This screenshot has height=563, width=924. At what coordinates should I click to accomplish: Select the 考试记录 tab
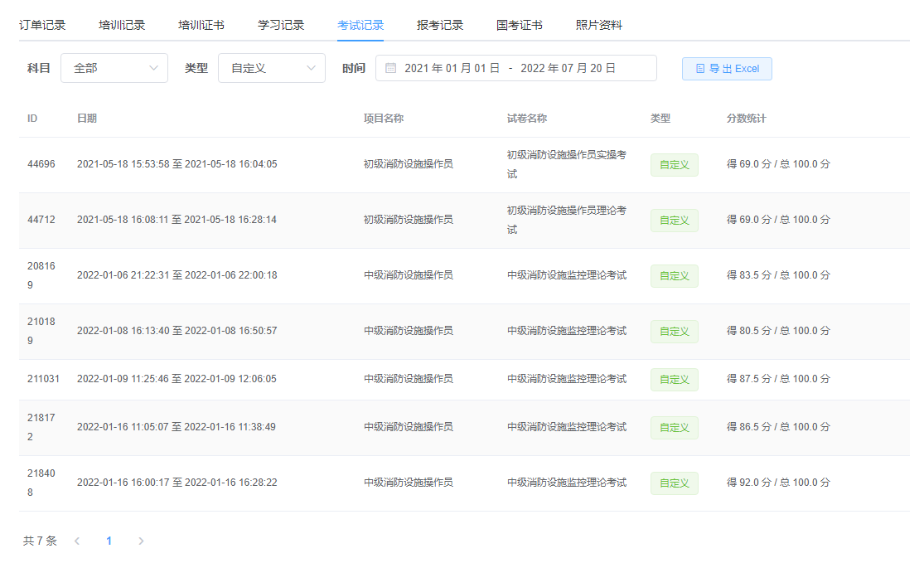pyautogui.click(x=360, y=25)
